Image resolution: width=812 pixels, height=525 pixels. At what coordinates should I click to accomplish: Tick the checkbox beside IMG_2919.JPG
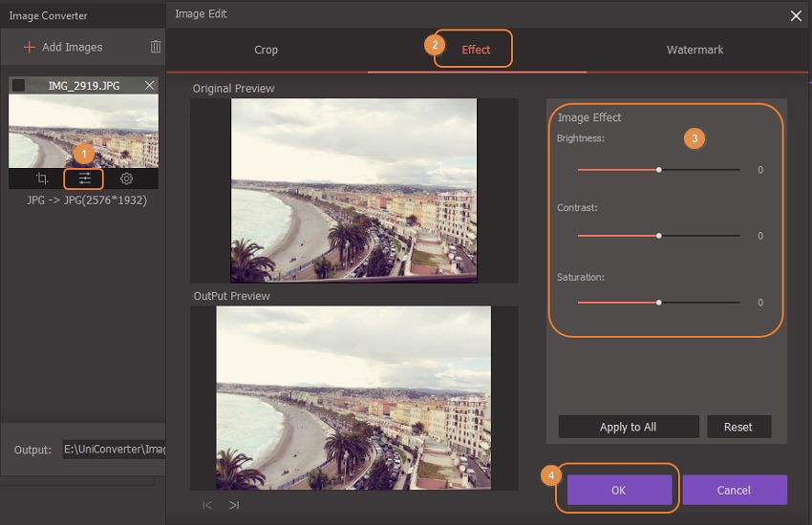(x=18, y=86)
